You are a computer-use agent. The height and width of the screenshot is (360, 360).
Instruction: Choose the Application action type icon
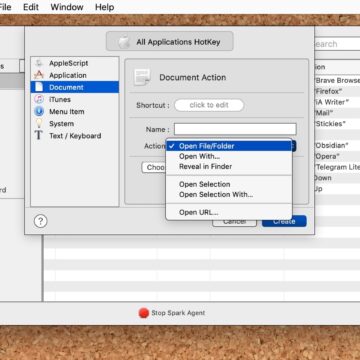(x=39, y=75)
